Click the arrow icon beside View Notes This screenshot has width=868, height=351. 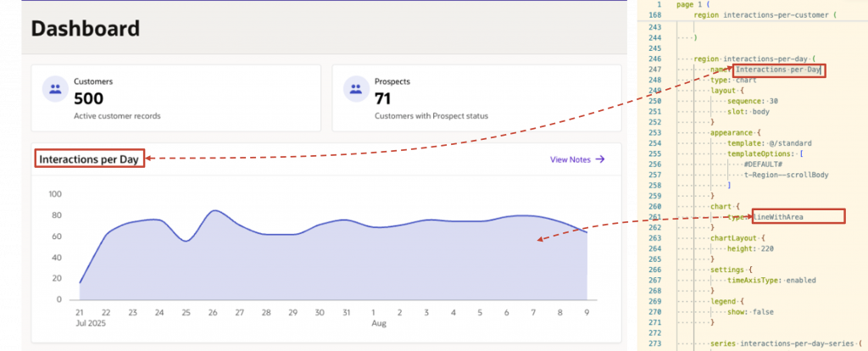[600, 159]
